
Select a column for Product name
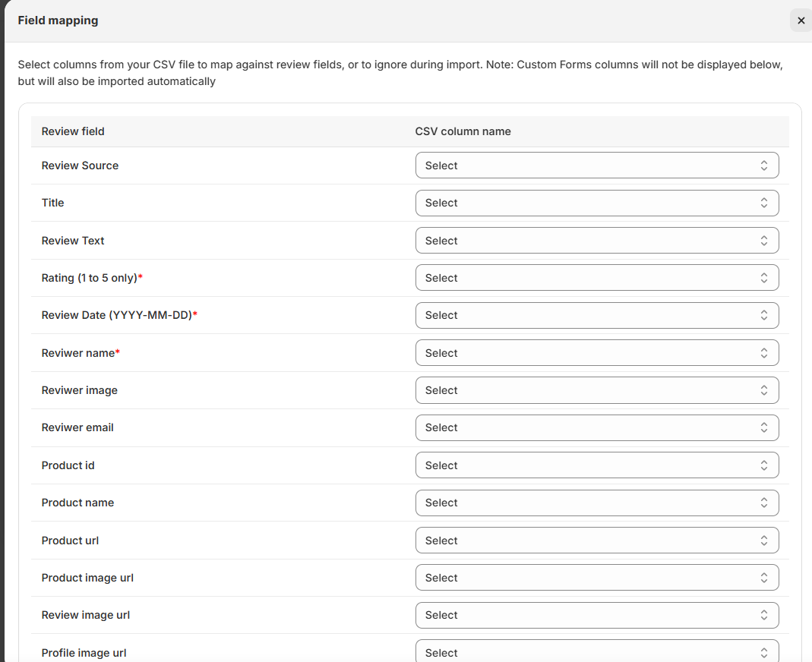[x=596, y=503]
